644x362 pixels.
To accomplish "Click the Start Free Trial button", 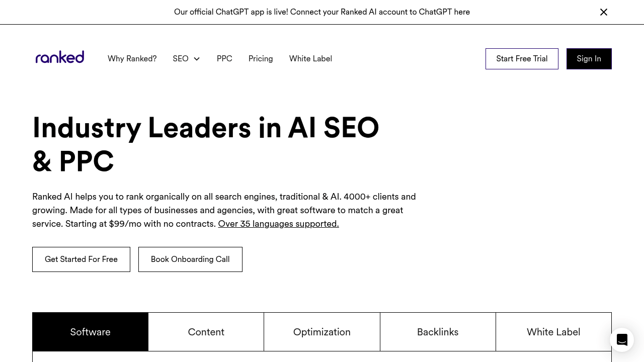I will coord(522,59).
